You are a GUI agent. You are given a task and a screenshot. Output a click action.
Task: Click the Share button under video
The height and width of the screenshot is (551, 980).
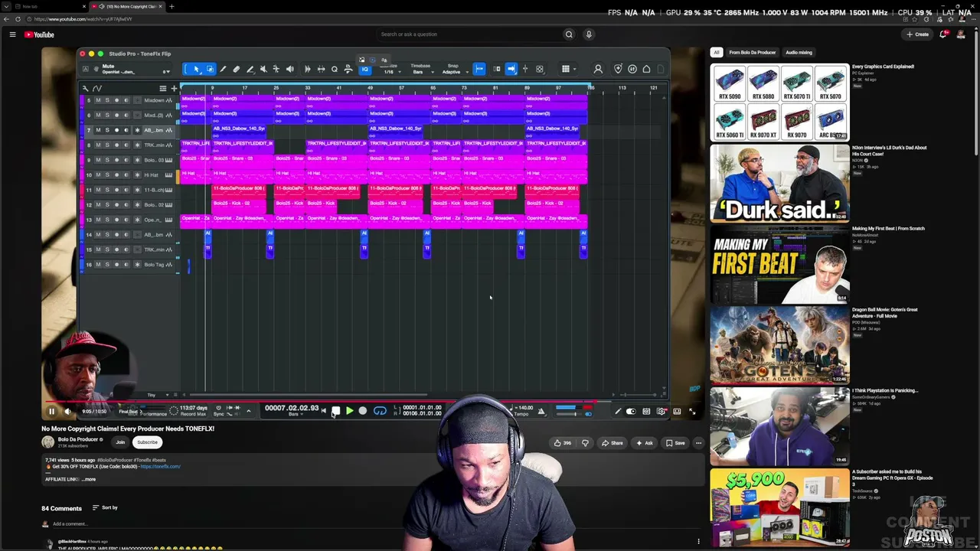click(612, 442)
